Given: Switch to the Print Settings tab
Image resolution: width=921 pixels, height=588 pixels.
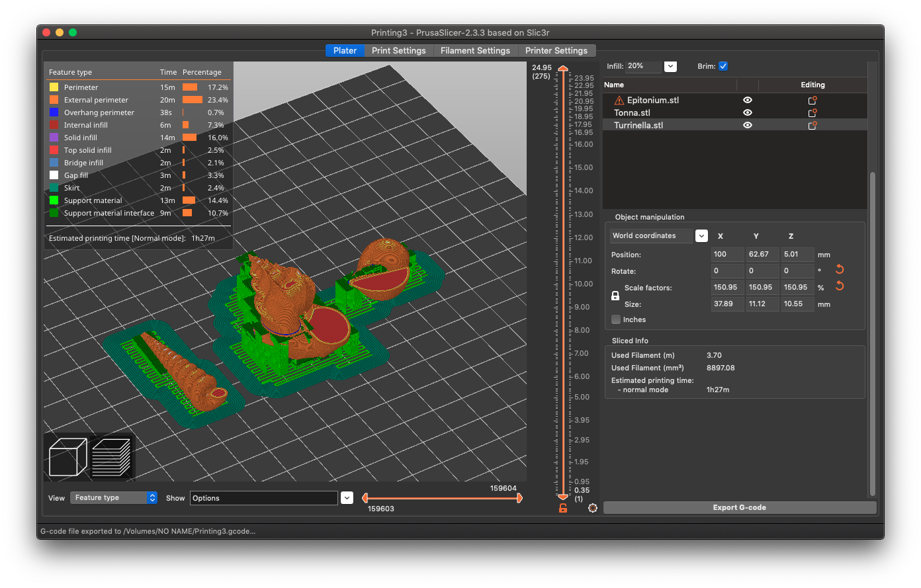Looking at the screenshot, I should coord(399,50).
